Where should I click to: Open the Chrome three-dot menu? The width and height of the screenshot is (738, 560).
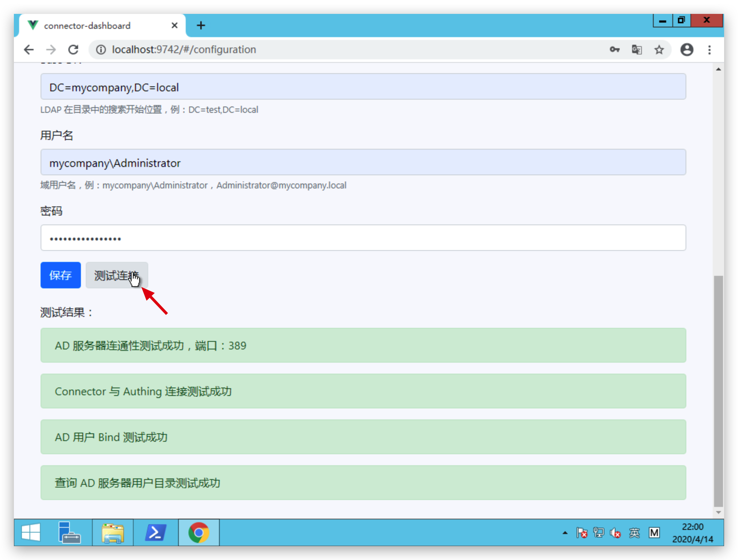(x=709, y=50)
